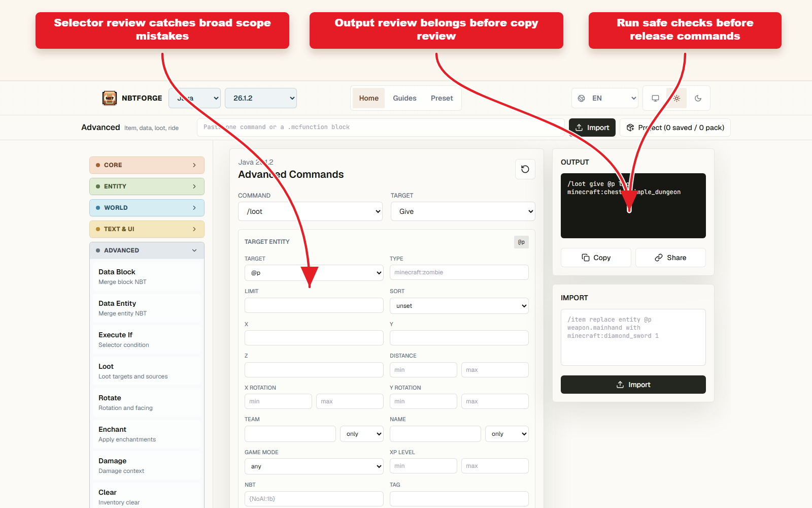The width and height of the screenshot is (812, 508).
Task: Open the Sort unset dropdown
Action: tap(459, 306)
